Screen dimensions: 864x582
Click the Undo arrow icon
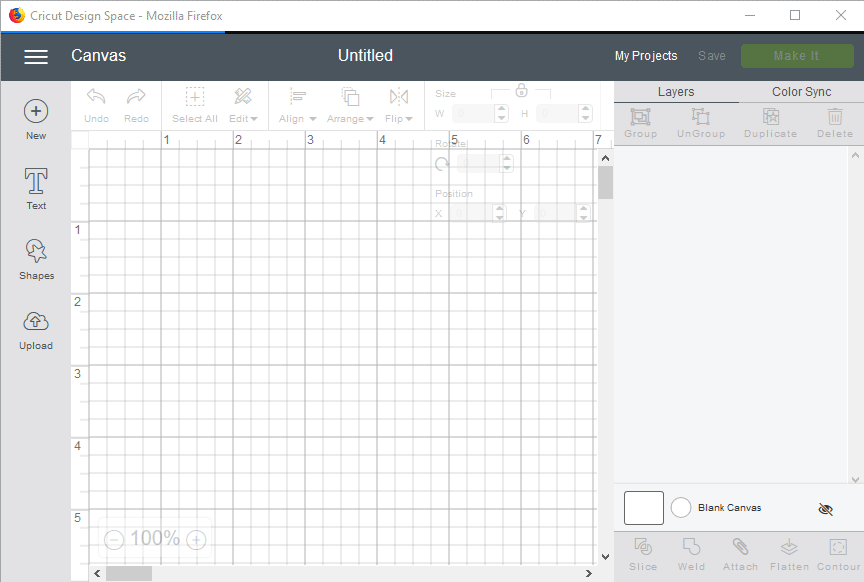[96, 97]
